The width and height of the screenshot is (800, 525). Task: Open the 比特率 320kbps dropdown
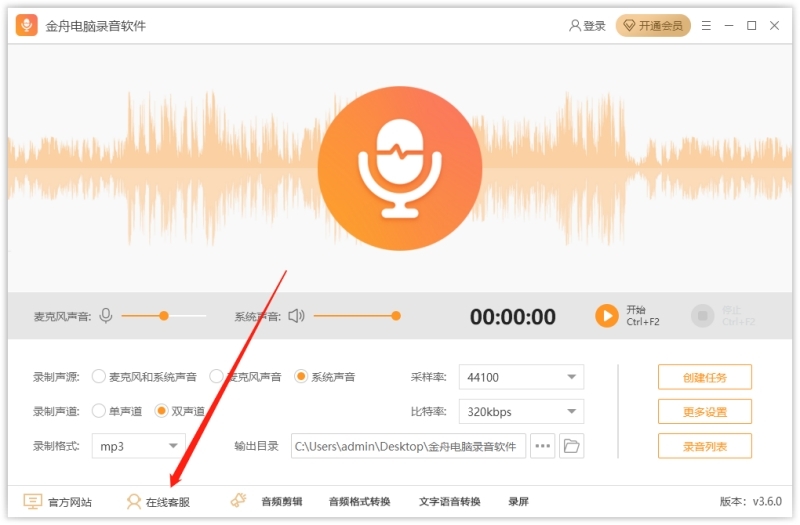(x=521, y=412)
